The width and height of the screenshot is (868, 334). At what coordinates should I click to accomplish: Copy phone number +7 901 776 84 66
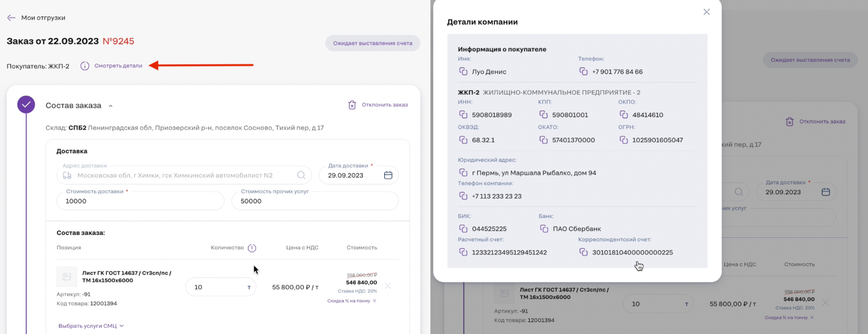click(x=583, y=71)
